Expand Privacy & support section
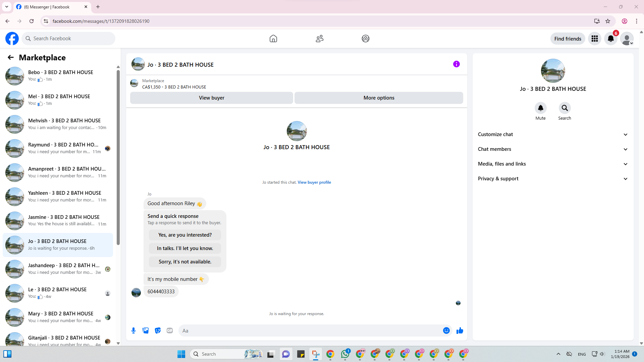Viewport: 644px width, 362px height. click(x=553, y=179)
